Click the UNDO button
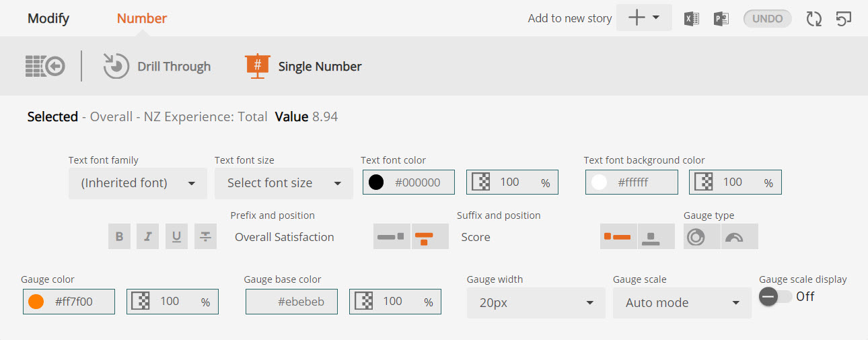868x340 pixels. coord(767,19)
